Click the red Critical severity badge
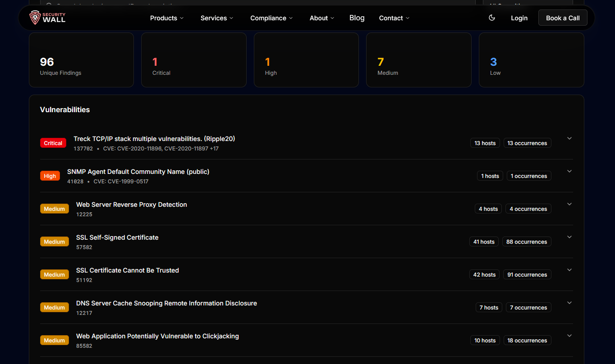This screenshot has width=615, height=364. click(53, 143)
